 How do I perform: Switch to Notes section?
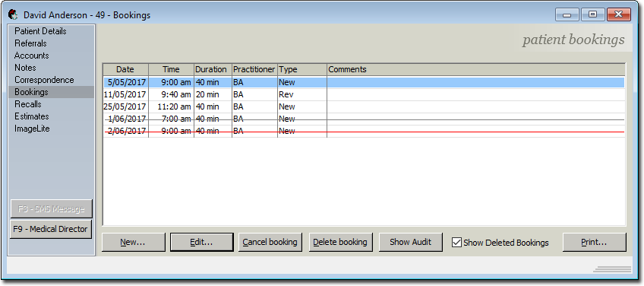tap(25, 68)
